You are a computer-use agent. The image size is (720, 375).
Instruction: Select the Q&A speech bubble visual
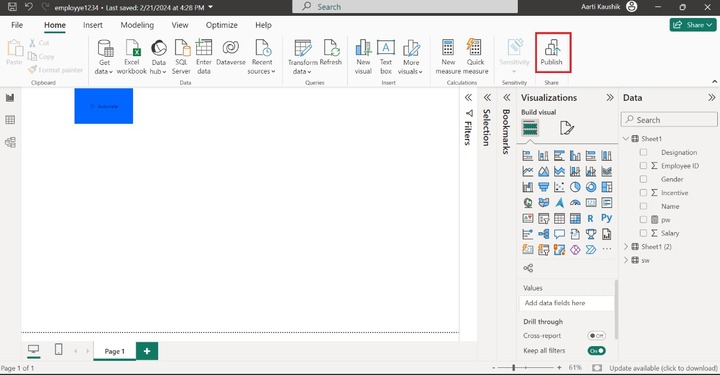[559, 234]
